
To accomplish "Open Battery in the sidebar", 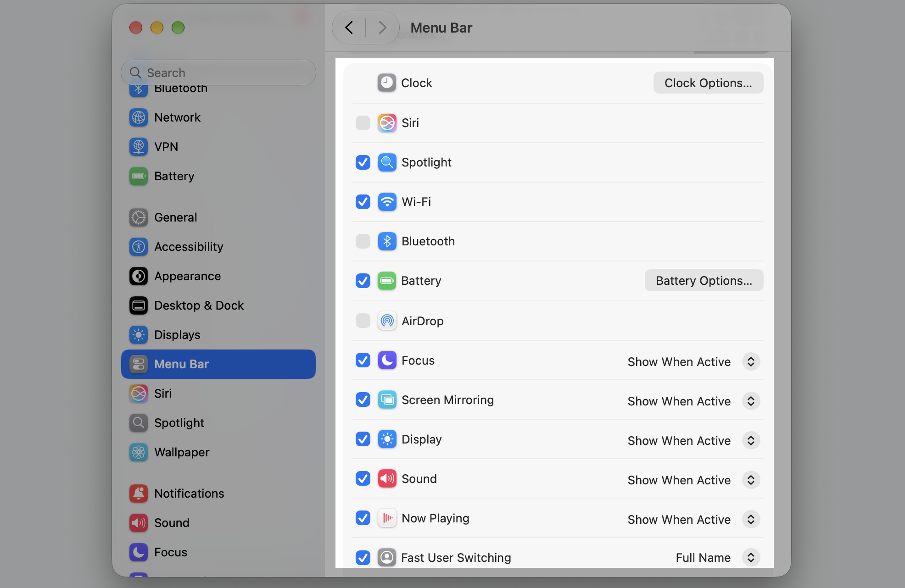I will click(x=218, y=176).
